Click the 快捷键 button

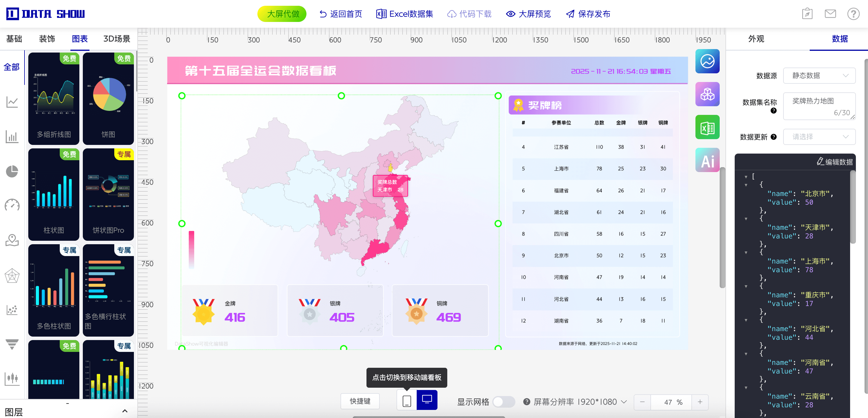pos(360,401)
